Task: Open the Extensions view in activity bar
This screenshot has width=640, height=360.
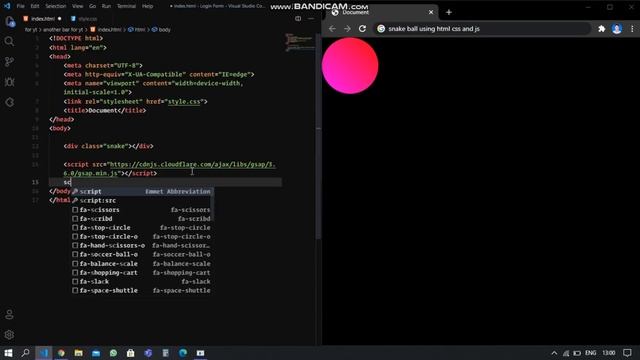Action: (9, 102)
